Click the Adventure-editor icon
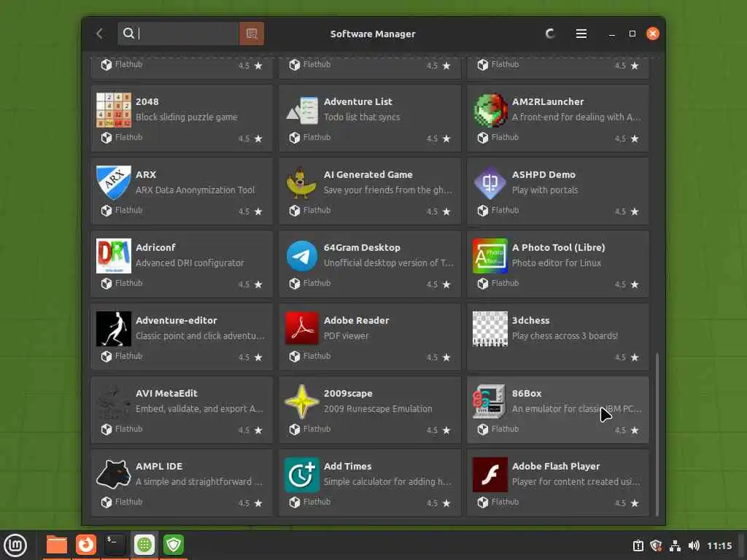747x560 pixels. point(113,329)
